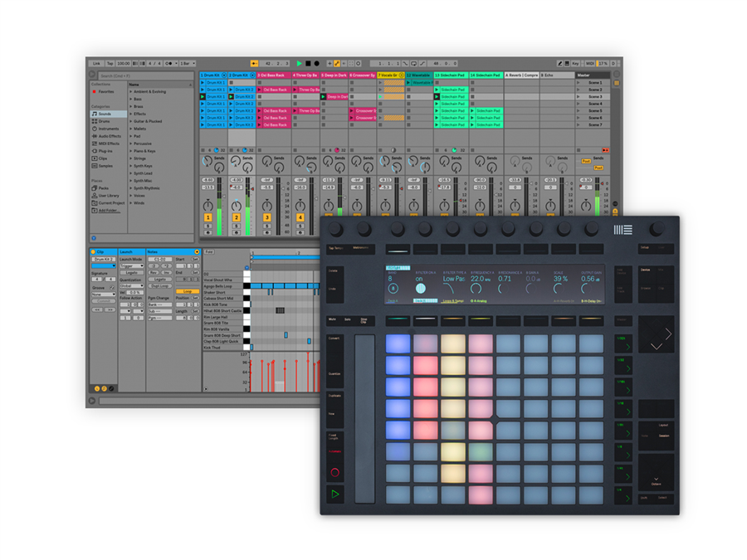This screenshot has width=747, height=560.
Task: Toggle the Key map mode switch
Action: point(574,63)
